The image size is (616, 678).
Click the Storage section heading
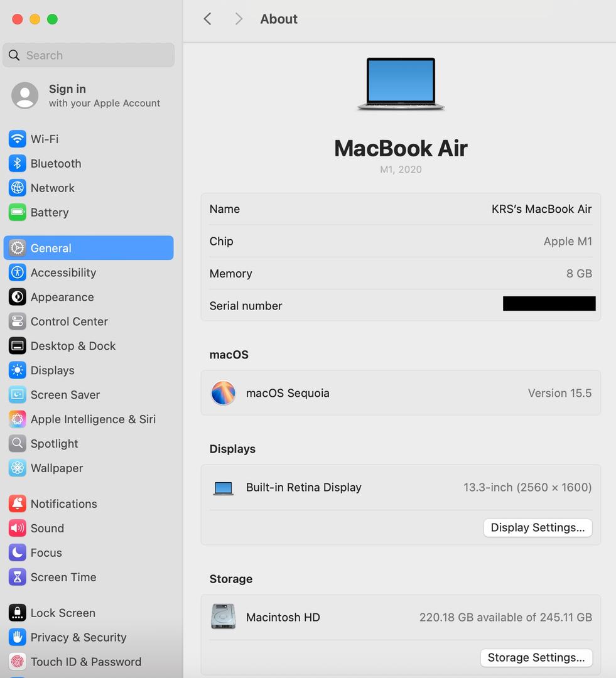[231, 579]
